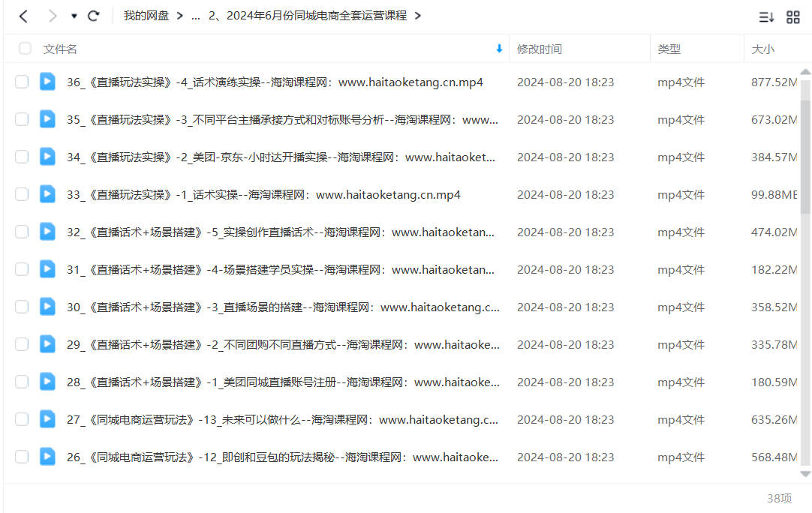
Task: Check the box for file 31_场景搭建学员实操
Action: [x=22, y=270]
